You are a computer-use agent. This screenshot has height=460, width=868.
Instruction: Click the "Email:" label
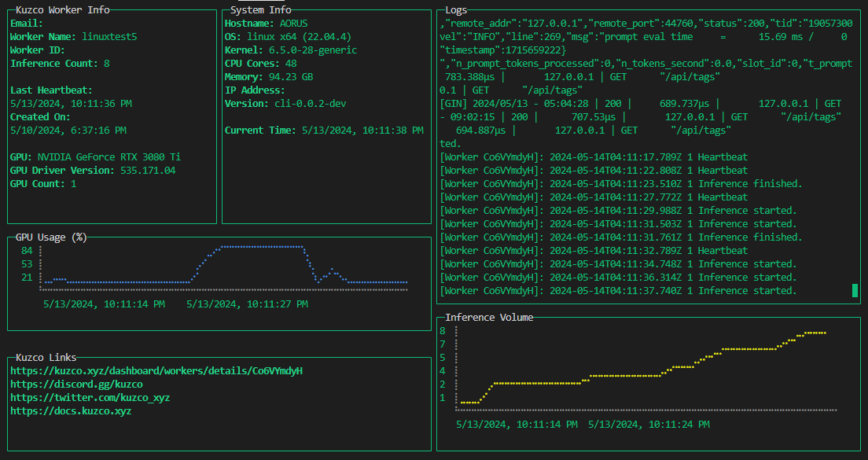tap(27, 24)
